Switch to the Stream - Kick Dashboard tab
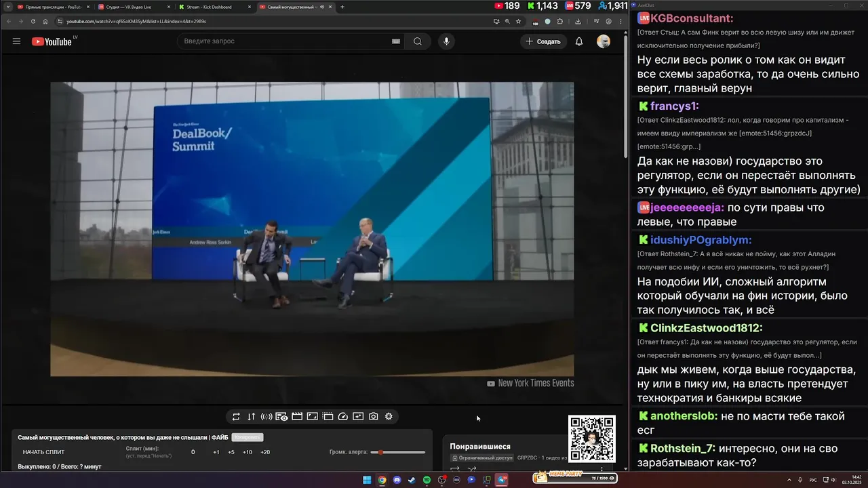The image size is (868, 488). click(214, 7)
